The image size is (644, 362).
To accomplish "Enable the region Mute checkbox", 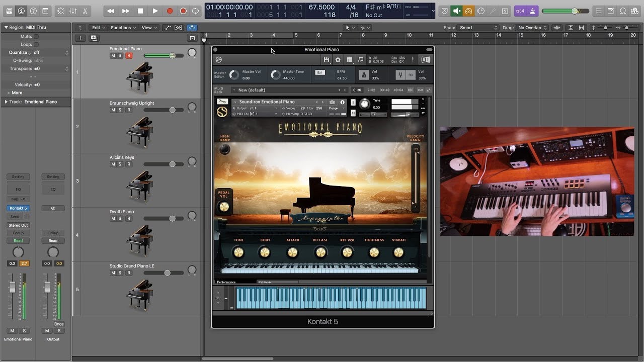I will [x=36, y=37].
